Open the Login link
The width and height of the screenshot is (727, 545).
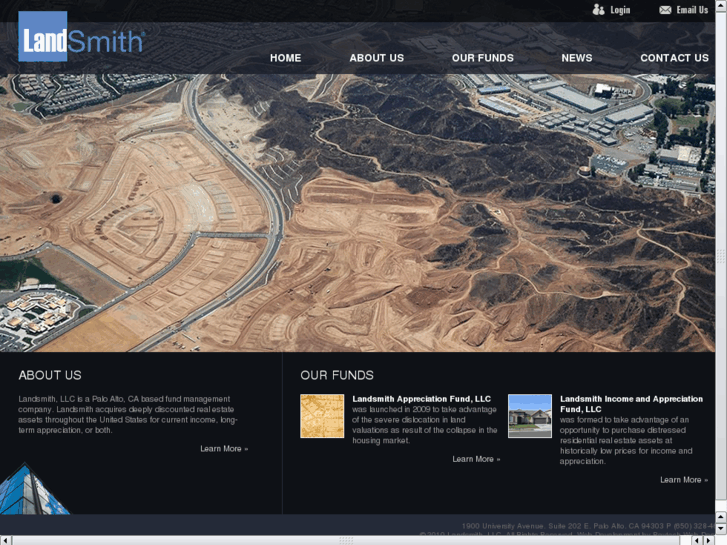click(620, 10)
